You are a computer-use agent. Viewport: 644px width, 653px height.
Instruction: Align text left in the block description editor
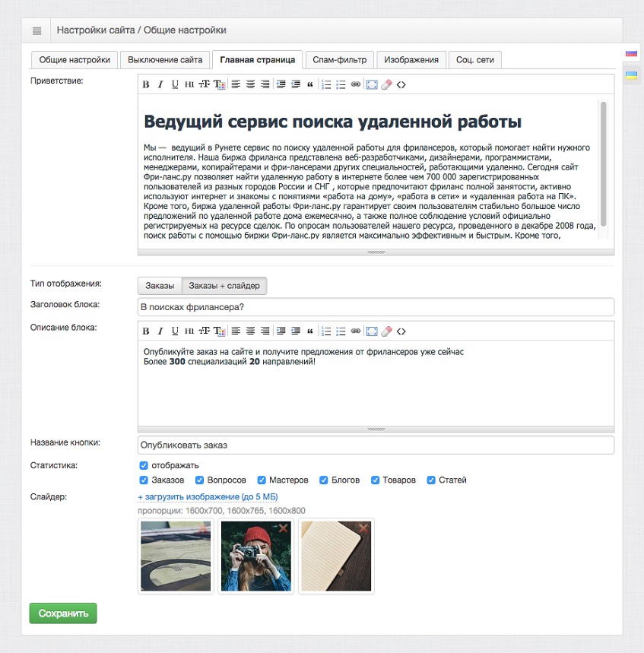[x=236, y=331]
